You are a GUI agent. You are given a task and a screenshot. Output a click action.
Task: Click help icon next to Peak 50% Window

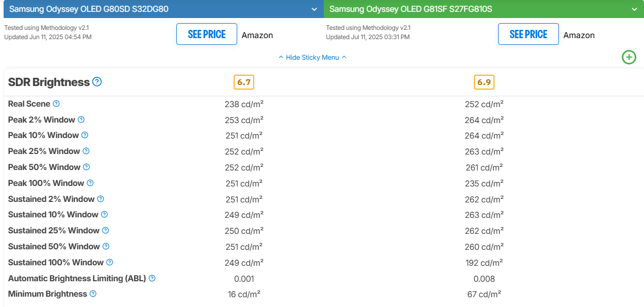click(x=87, y=167)
